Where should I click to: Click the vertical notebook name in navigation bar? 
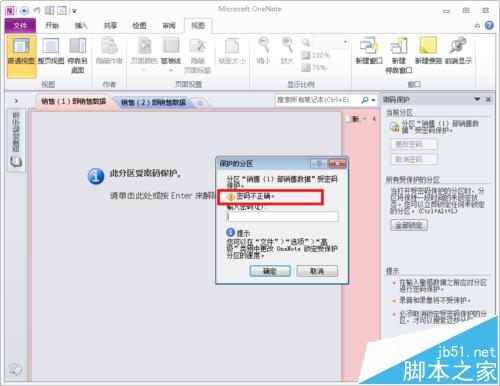tap(16, 132)
